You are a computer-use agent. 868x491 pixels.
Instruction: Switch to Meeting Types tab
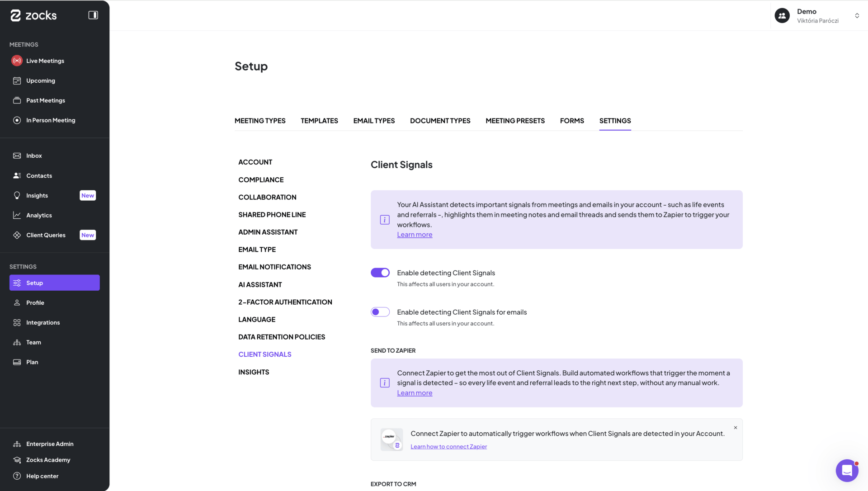(x=260, y=121)
